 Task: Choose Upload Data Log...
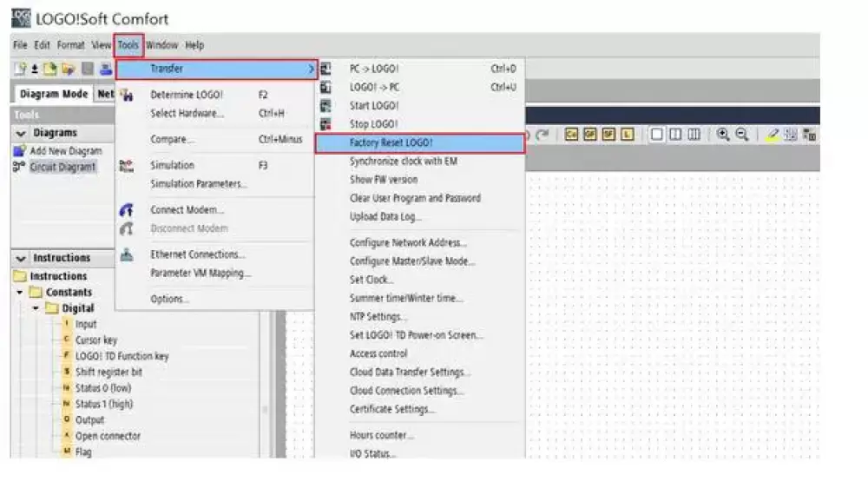(x=420, y=216)
